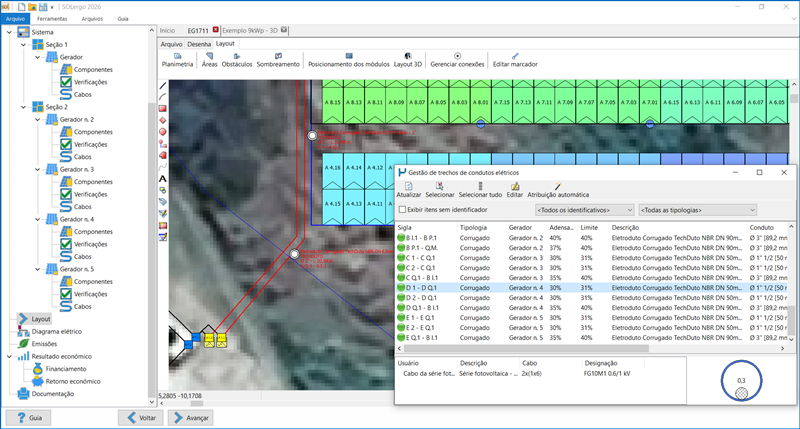Viewport: 800px width, 429px height.
Task: Click the Avançar button
Action: 191,417
